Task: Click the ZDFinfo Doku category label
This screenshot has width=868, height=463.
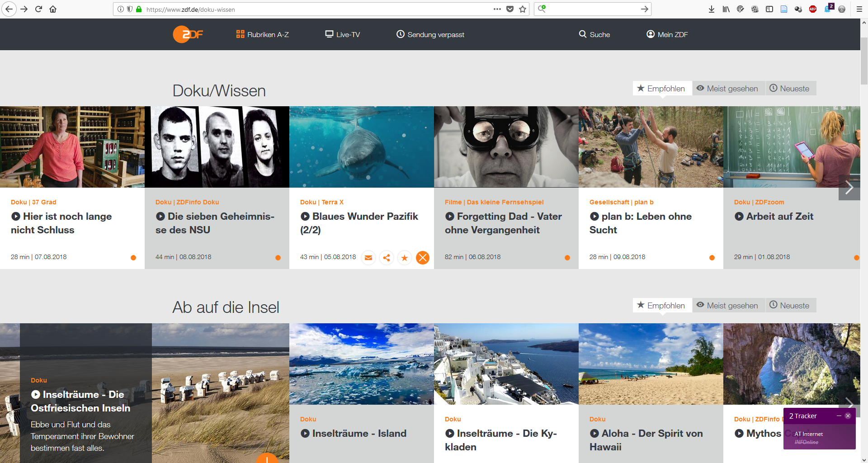Action: tap(198, 202)
